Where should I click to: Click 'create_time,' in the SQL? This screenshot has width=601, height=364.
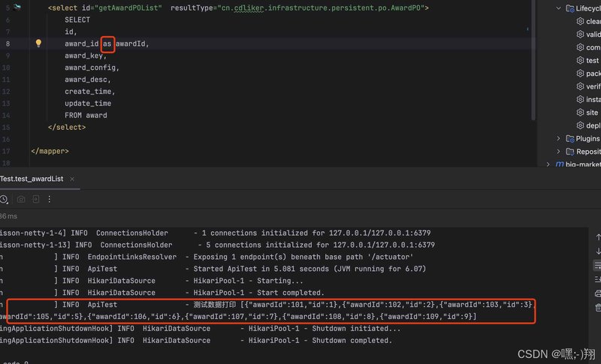click(x=90, y=91)
